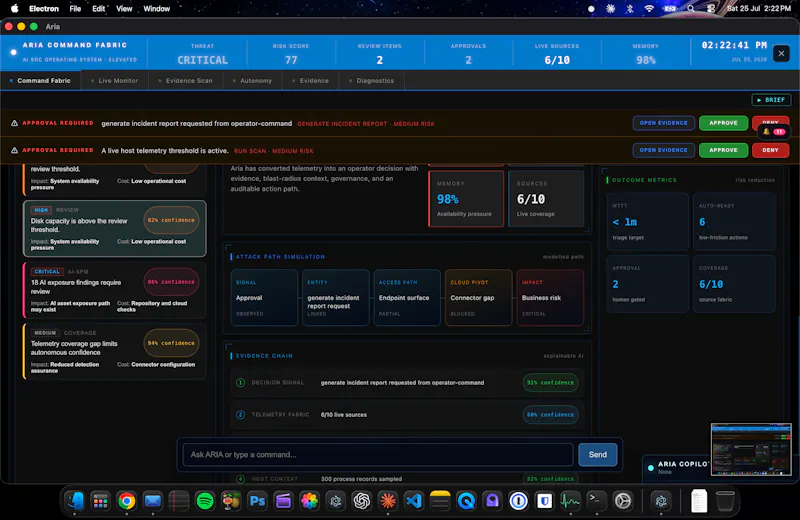
Task: Click the warning icon on incident report alert
Action: pyautogui.click(x=14, y=123)
